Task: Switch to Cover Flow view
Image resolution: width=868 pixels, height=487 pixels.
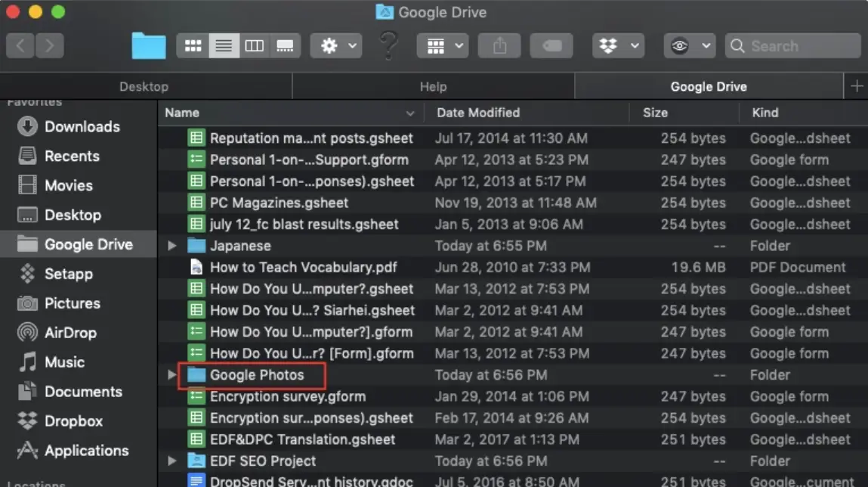Action: [285, 45]
